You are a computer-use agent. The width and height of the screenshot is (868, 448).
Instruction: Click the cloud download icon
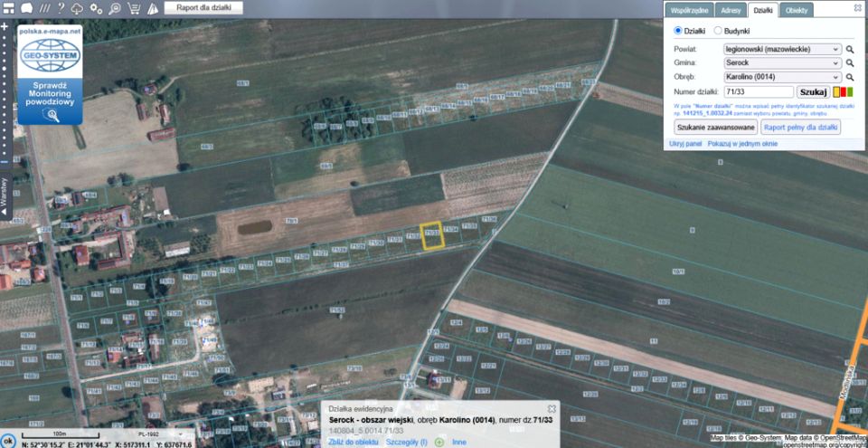79,8
